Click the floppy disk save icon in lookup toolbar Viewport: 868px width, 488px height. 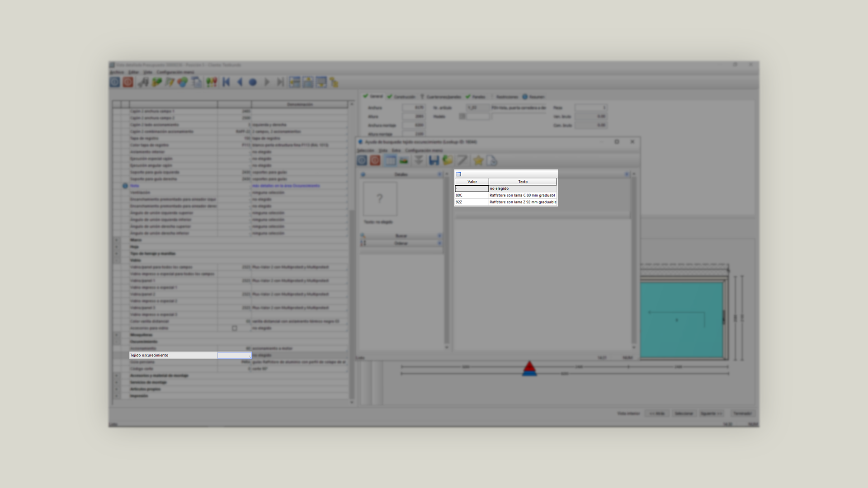tap(434, 160)
